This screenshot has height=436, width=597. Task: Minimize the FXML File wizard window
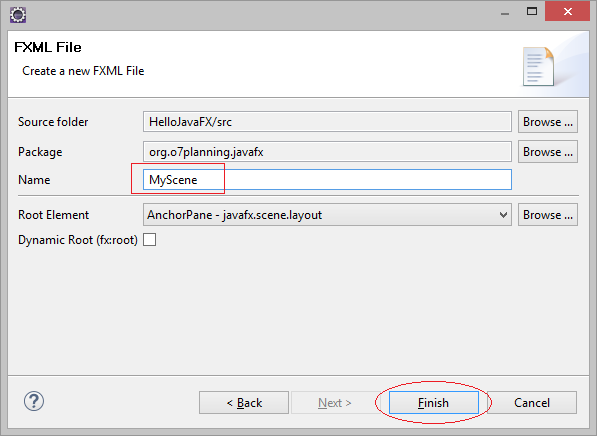tap(505, 13)
